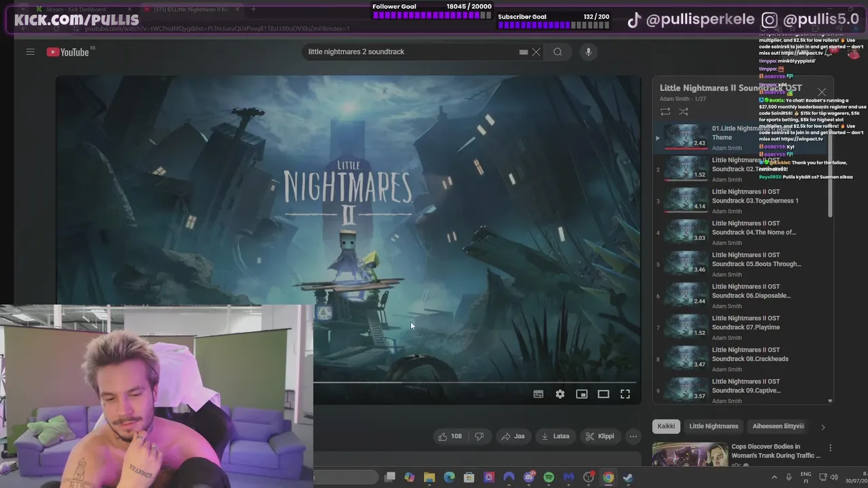Clear the search text with X icon

536,52
